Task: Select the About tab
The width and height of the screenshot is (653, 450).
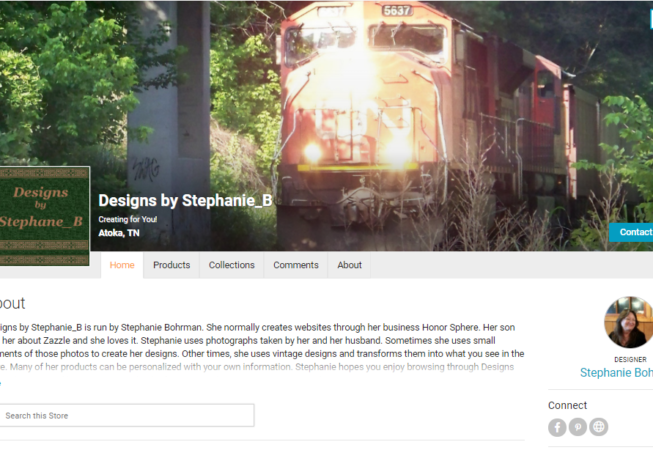Action: (x=349, y=265)
